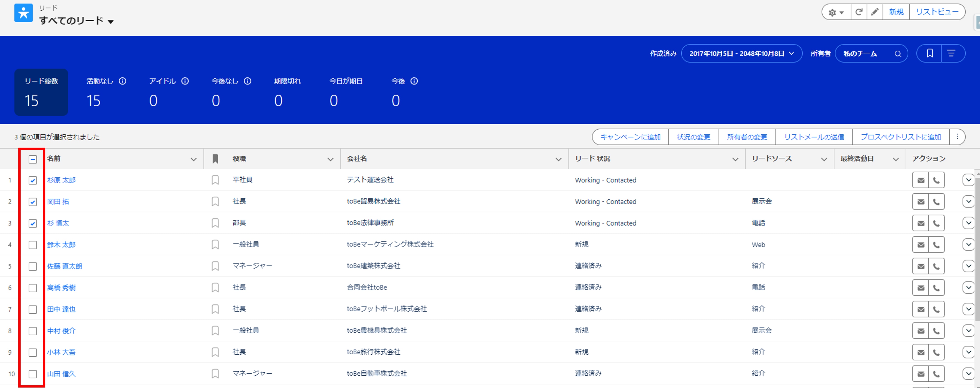This screenshot has width=980, height=388.
Task: Open the 佐藤 直太朗 lead link
Action: pos(64,266)
